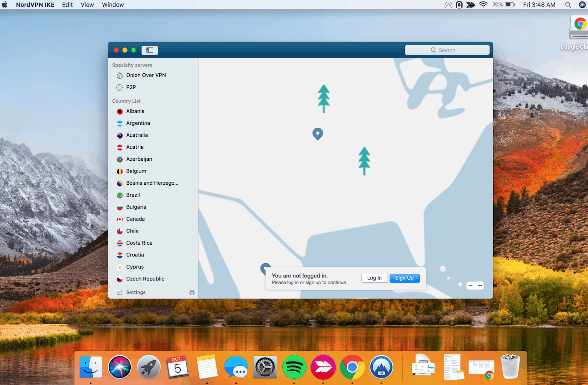Click the server pin between the trees

coord(318,134)
